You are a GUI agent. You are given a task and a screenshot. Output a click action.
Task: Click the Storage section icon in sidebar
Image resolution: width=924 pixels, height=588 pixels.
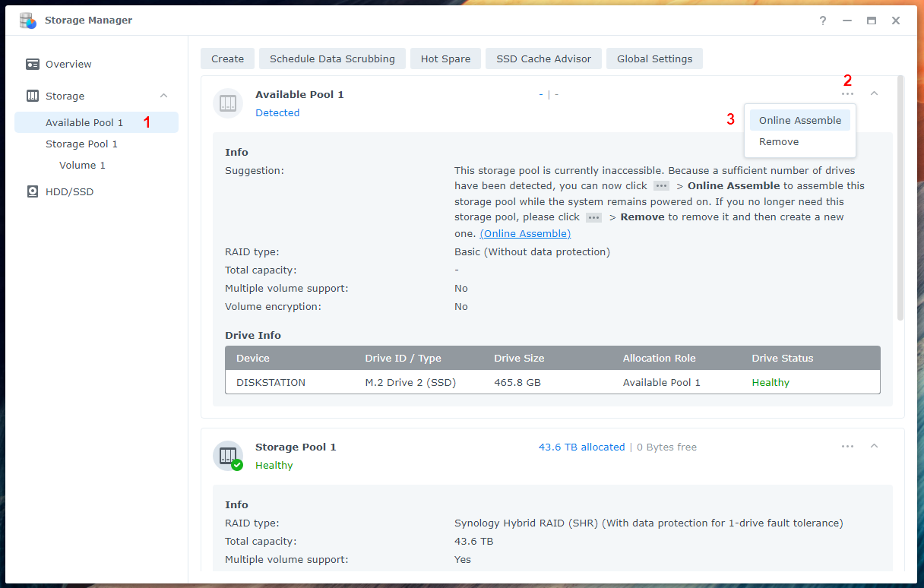pyautogui.click(x=33, y=96)
